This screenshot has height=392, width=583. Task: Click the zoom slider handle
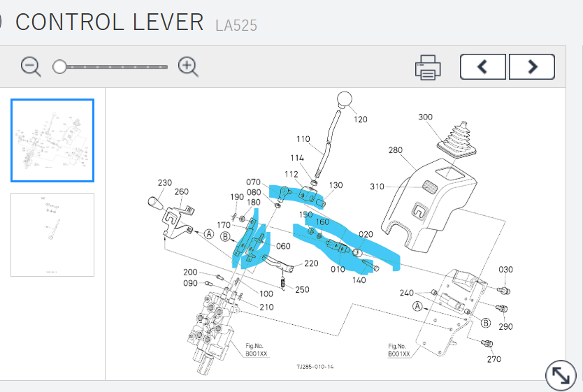click(60, 66)
